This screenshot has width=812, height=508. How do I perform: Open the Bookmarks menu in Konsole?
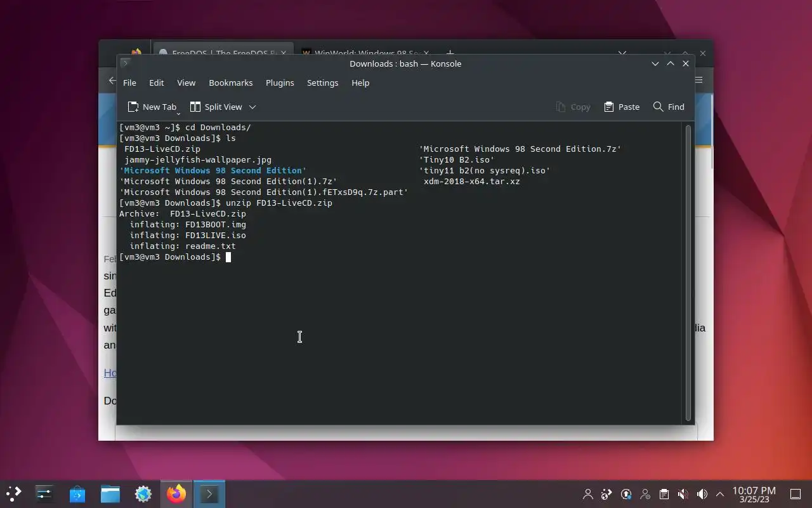coord(231,83)
